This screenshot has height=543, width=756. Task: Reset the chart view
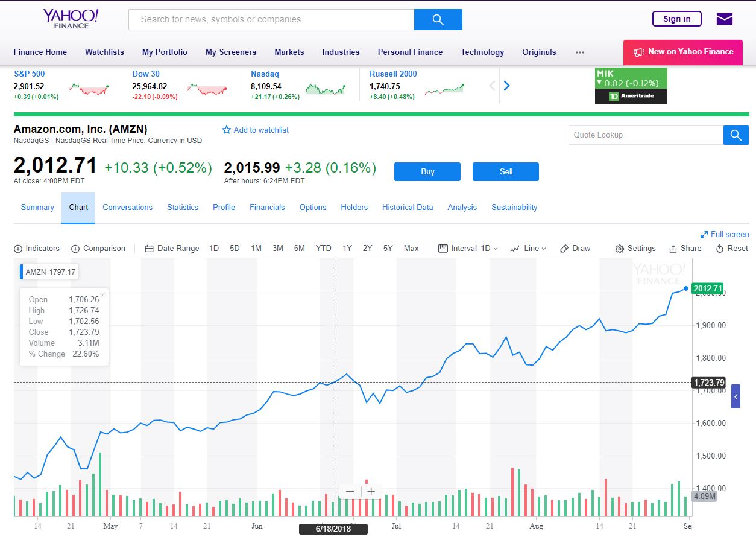point(732,249)
